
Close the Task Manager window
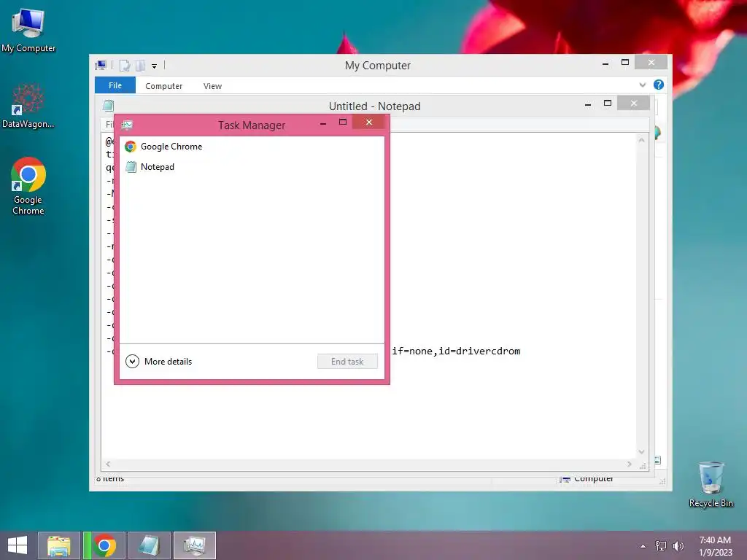click(369, 122)
